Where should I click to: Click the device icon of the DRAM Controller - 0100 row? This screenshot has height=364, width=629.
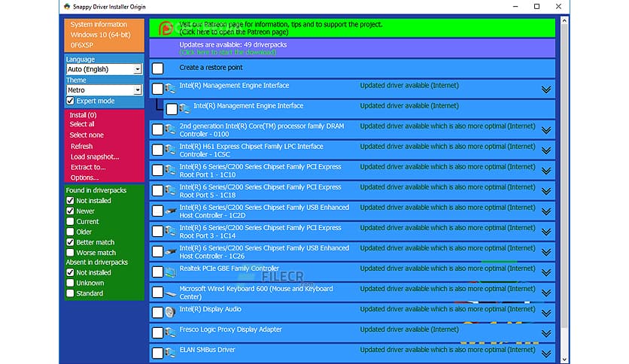(170, 129)
